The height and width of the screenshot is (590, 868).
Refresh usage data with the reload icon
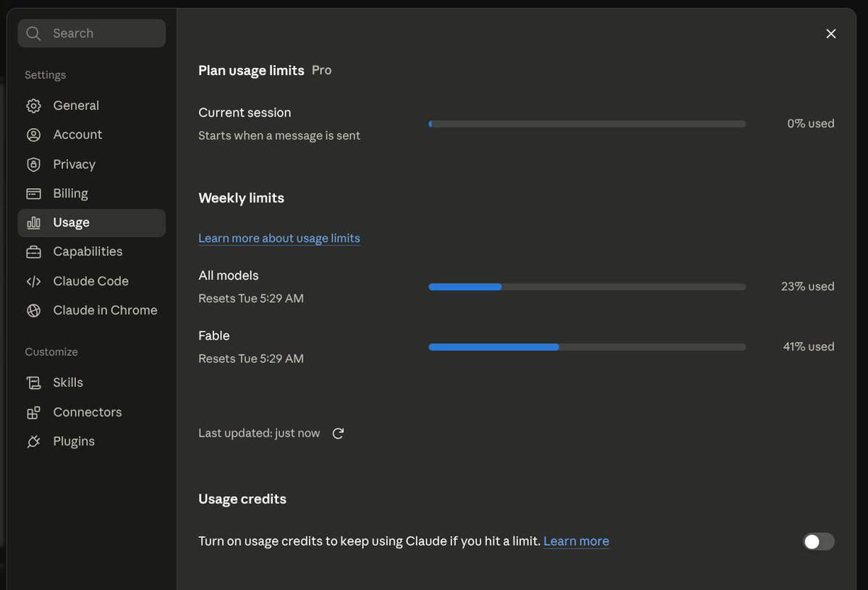(338, 433)
